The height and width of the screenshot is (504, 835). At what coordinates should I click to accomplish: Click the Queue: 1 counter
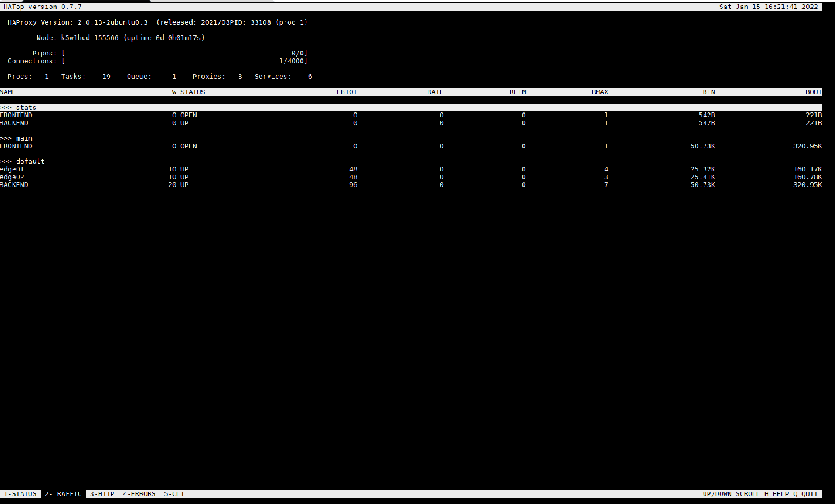[x=151, y=77]
